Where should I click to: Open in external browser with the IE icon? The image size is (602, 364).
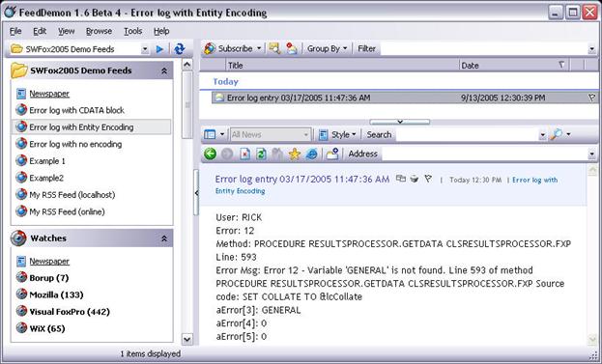[x=312, y=154]
